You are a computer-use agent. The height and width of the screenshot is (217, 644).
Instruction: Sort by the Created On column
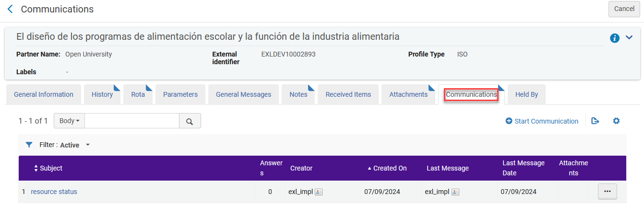click(x=387, y=168)
